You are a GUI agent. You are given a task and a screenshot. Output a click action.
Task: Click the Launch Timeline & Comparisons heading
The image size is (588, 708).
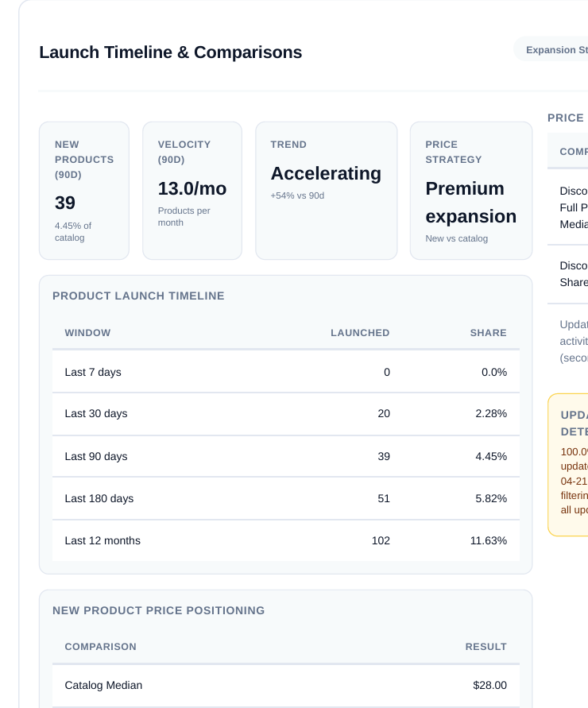pyautogui.click(x=170, y=52)
